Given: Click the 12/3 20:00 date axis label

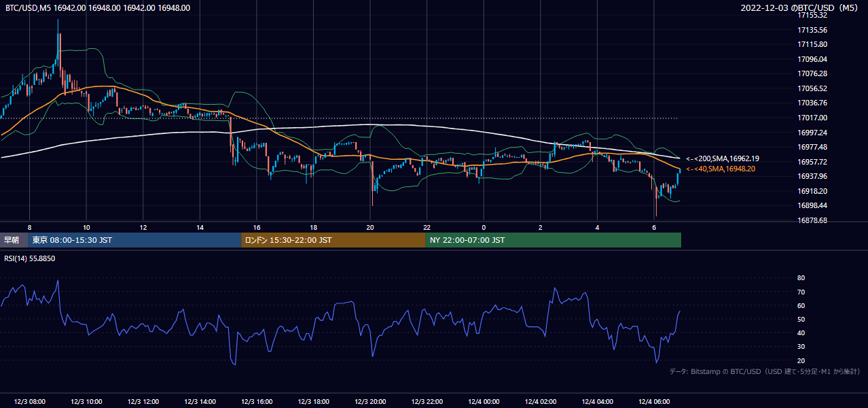Looking at the screenshot, I should (x=370, y=401).
